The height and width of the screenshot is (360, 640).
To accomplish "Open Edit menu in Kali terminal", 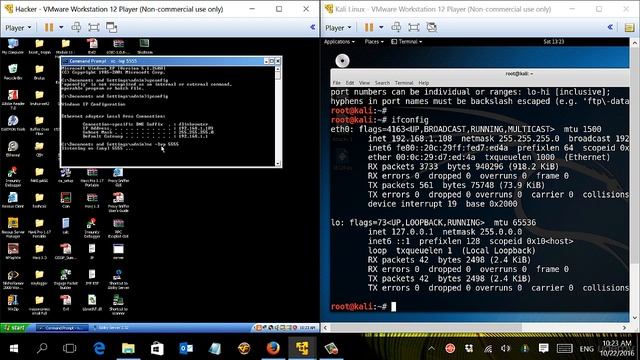I will 350,83.
